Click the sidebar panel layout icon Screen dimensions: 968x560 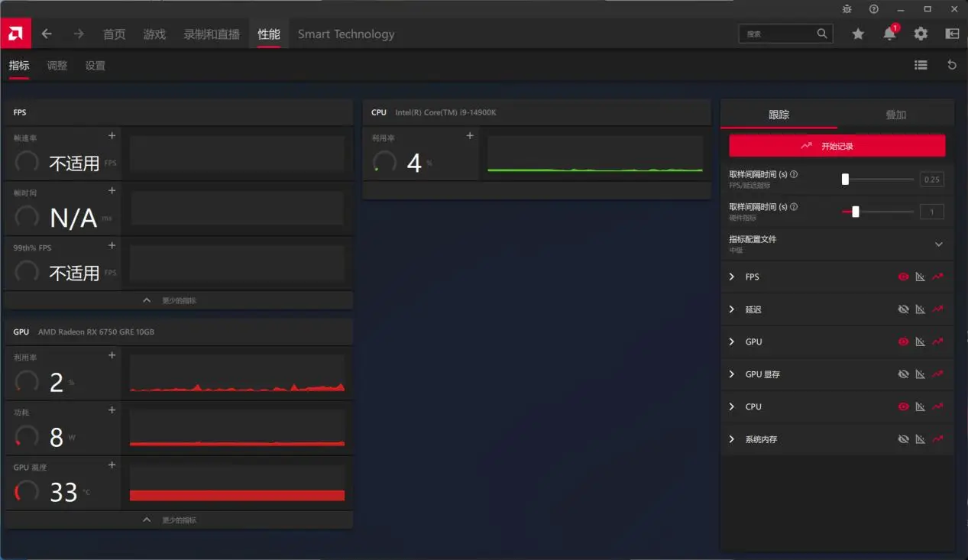pos(952,34)
